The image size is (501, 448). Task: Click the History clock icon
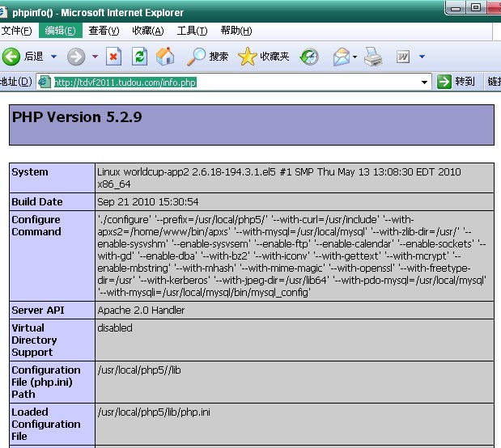(x=309, y=57)
